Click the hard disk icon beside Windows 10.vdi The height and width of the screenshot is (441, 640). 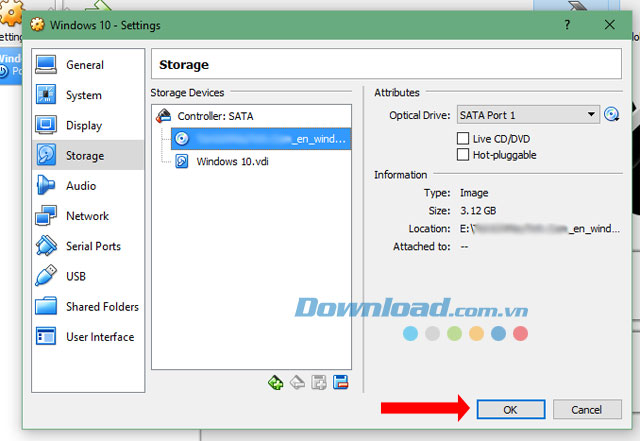click(x=182, y=161)
